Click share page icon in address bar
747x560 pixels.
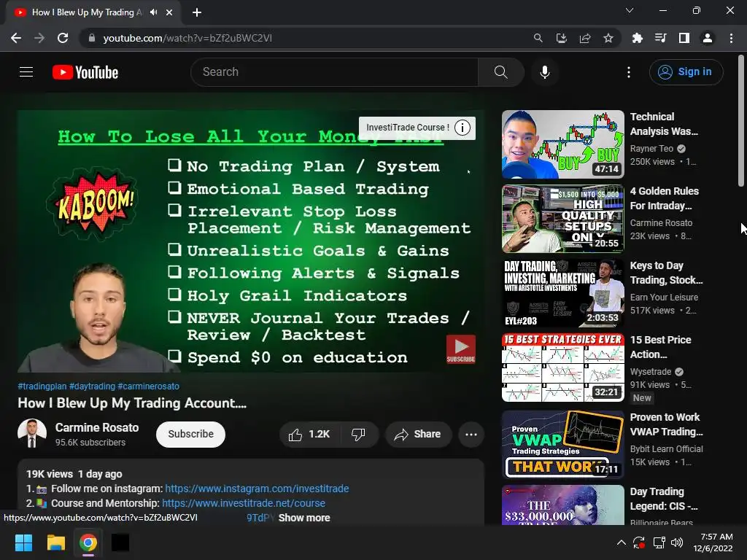click(x=585, y=38)
